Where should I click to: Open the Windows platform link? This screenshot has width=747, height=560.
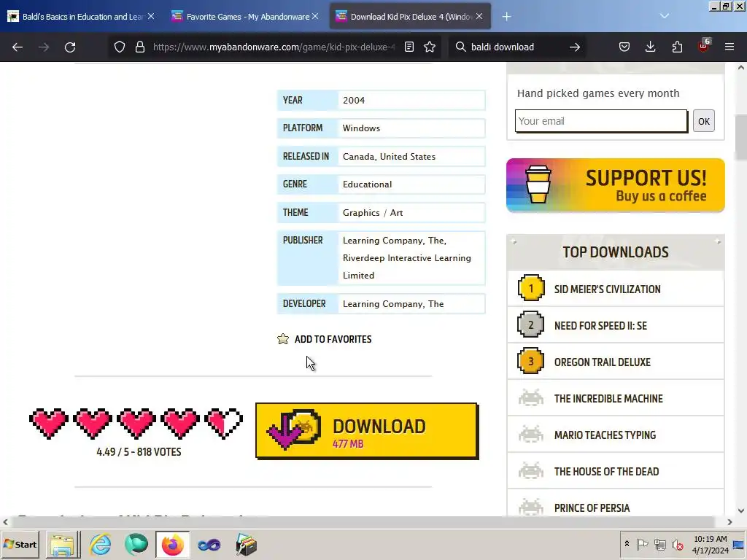click(x=362, y=128)
